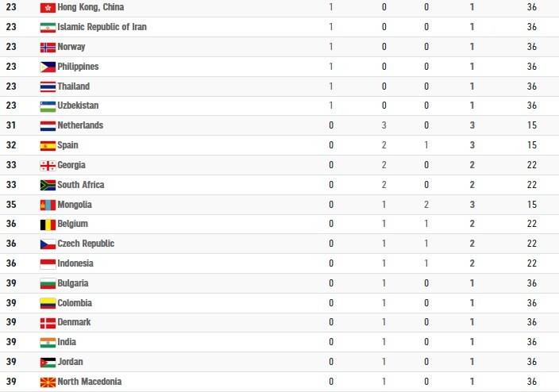This screenshot has width=559, height=392.
Task: Click Bulgaria's silver medal count
Action: tap(384, 283)
